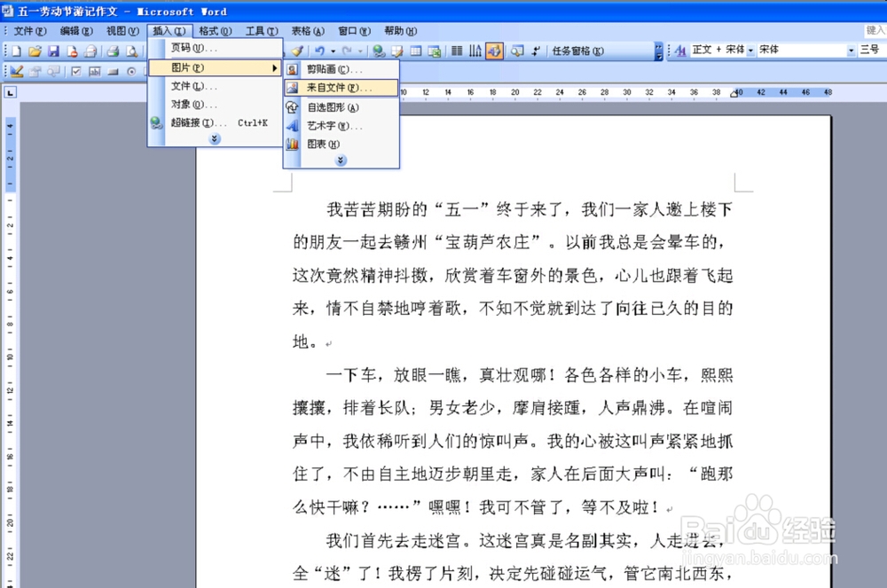This screenshot has width=887, height=588.
Task: Select the Columns toolbar icon
Action: pyautogui.click(x=457, y=51)
